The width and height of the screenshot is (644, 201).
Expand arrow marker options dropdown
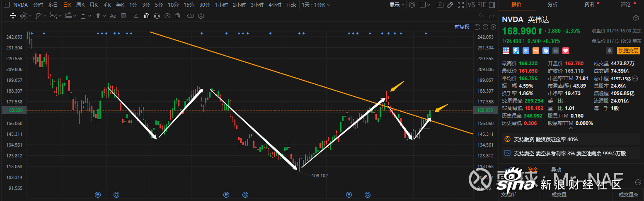[104, 16]
